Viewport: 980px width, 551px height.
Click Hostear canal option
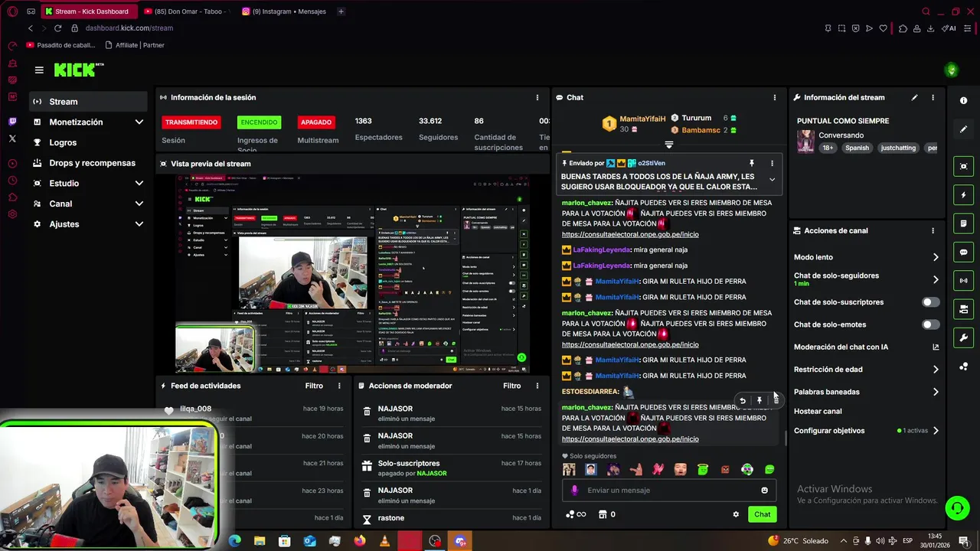(x=818, y=412)
